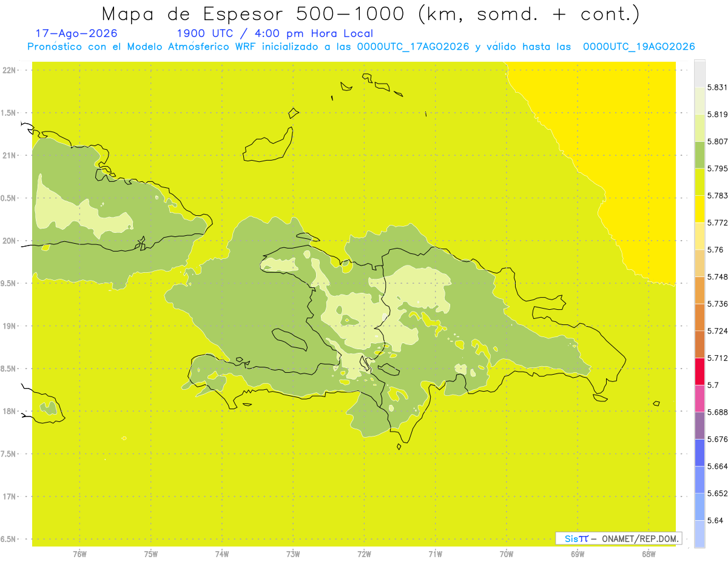Click the legend value "5.819"
Image resolution: width=728 pixels, height=562 pixels.
click(717, 115)
